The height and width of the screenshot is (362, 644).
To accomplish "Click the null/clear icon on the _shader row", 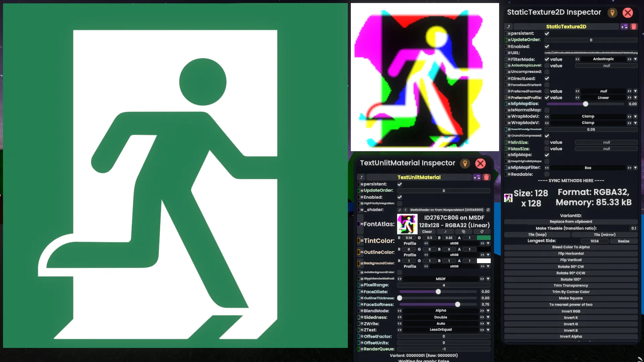I will [488, 210].
